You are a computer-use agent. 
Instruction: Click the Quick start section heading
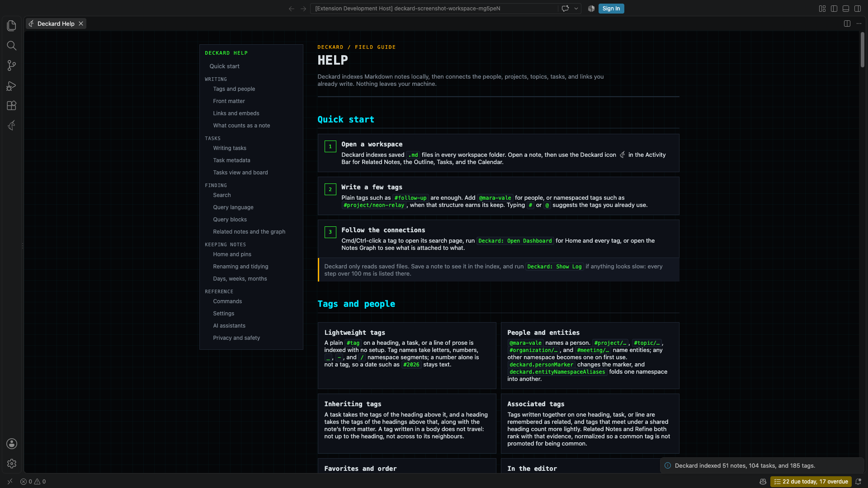click(346, 120)
